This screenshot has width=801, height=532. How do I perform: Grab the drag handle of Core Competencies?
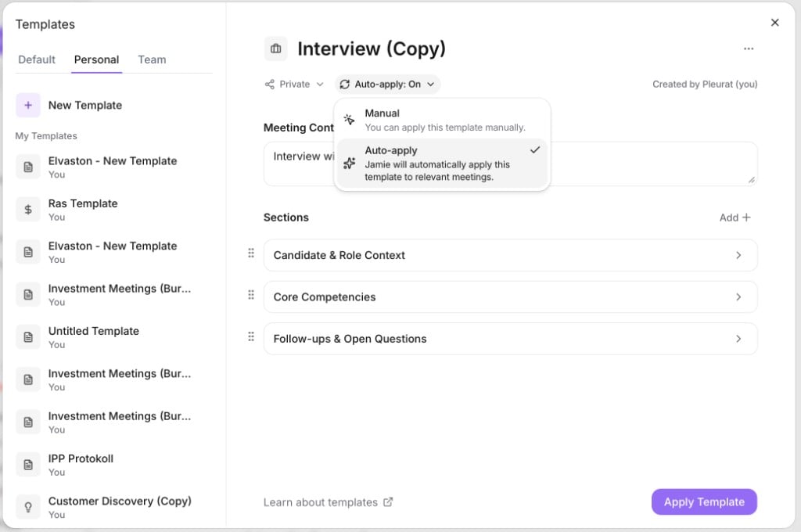coord(251,295)
